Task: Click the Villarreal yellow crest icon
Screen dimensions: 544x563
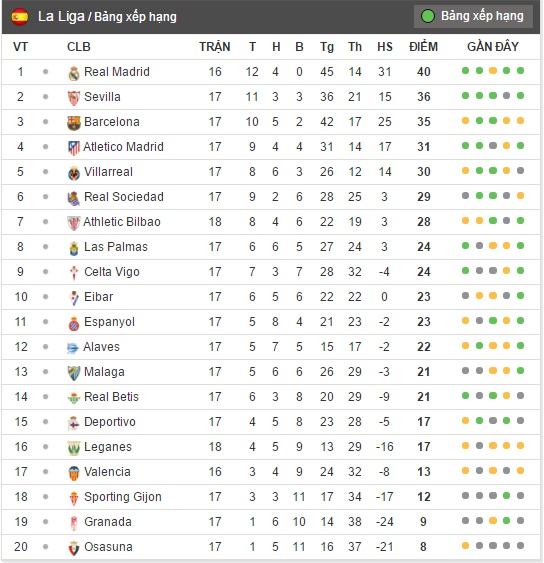Action: click(x=74, y=173)
